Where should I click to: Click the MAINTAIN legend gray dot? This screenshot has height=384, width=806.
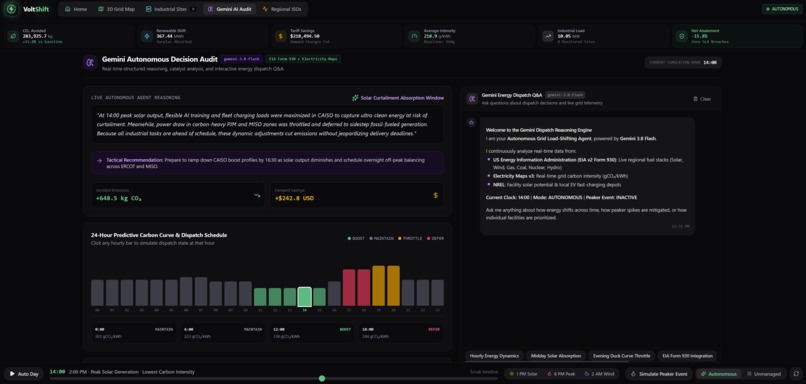[371, 239]
